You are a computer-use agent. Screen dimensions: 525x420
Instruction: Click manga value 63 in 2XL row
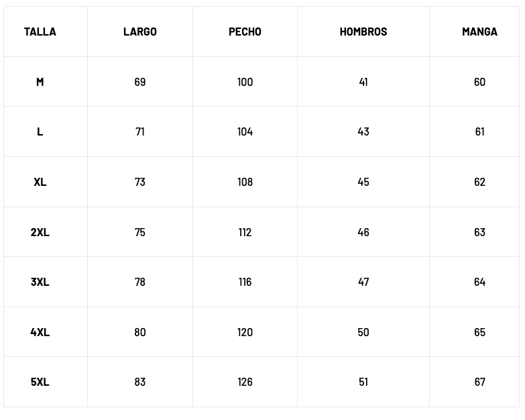coord(479,232)
